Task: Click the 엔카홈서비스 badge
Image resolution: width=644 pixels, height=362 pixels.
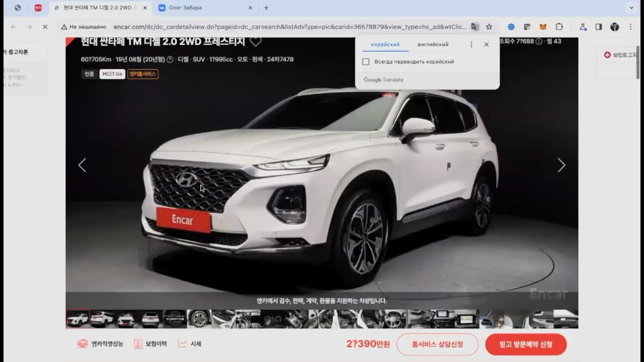Action: pos(143,74)
